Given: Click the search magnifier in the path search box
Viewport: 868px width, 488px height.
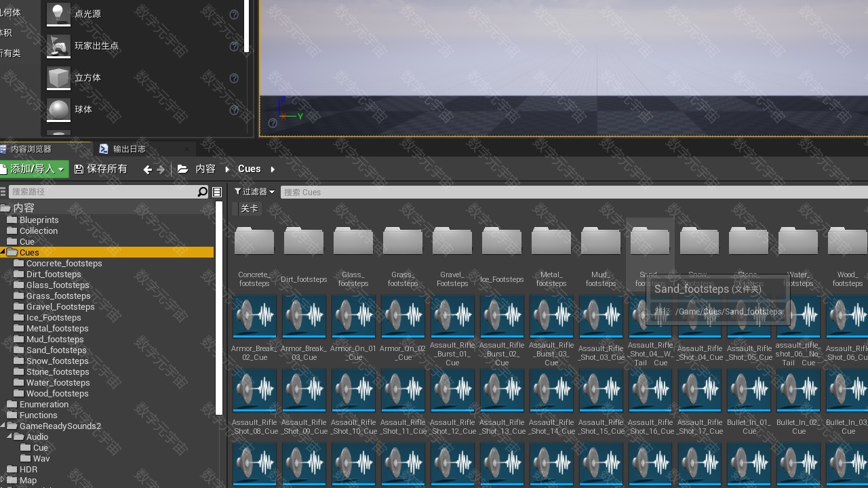Looking at the screenshot, I should tap(202, 192).
